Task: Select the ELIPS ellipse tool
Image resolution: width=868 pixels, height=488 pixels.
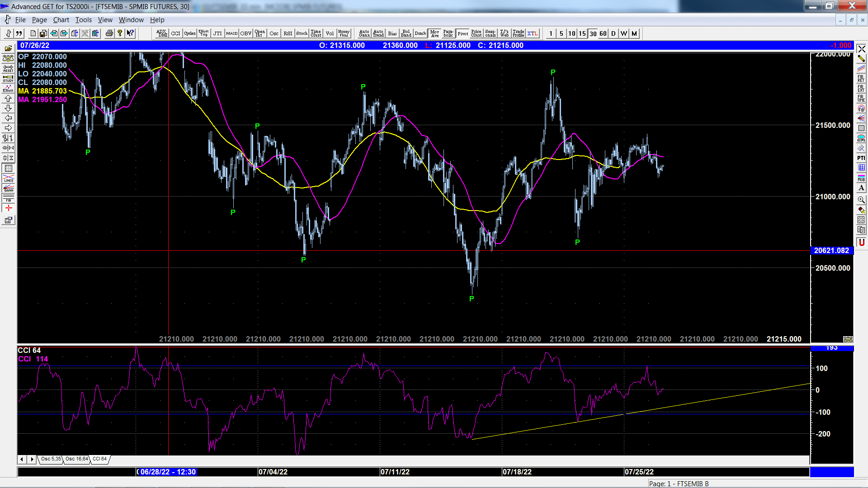Action: coord(861,138)
